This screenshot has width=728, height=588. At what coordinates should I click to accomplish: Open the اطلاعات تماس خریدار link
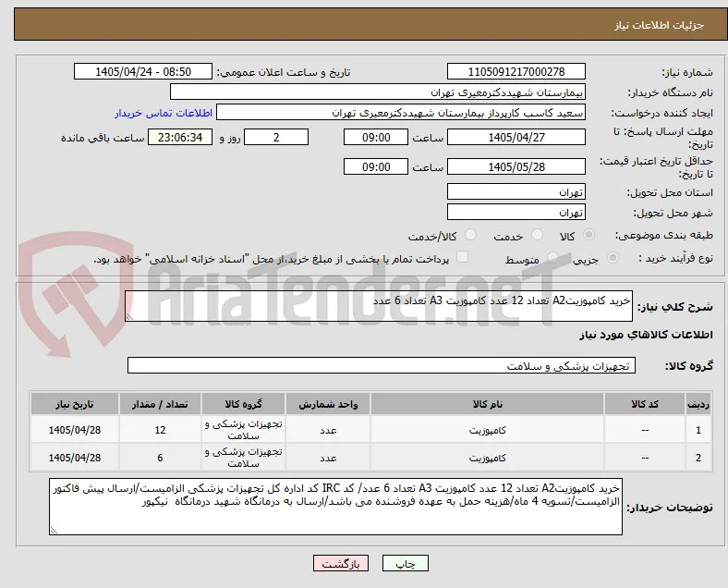click(164, 113)
